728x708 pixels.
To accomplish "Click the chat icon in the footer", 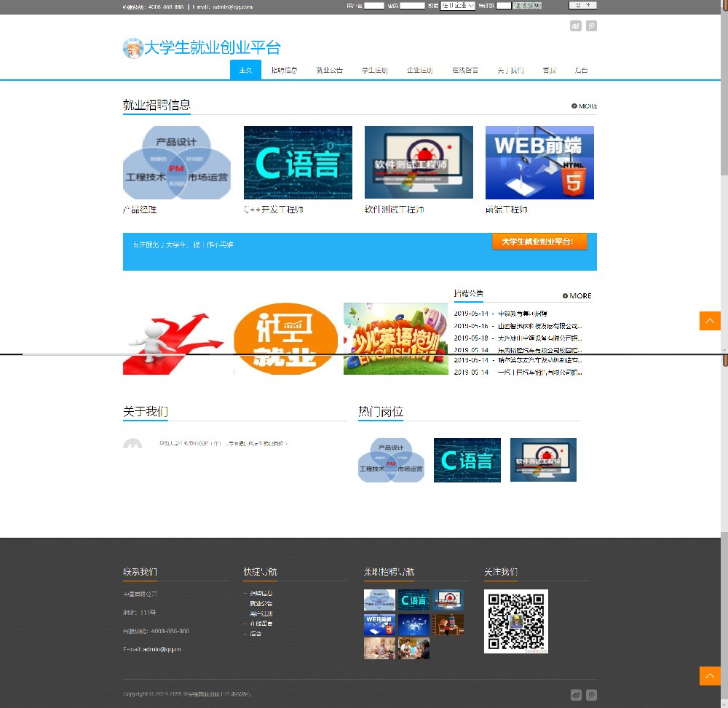I will [x=591, y=695].
